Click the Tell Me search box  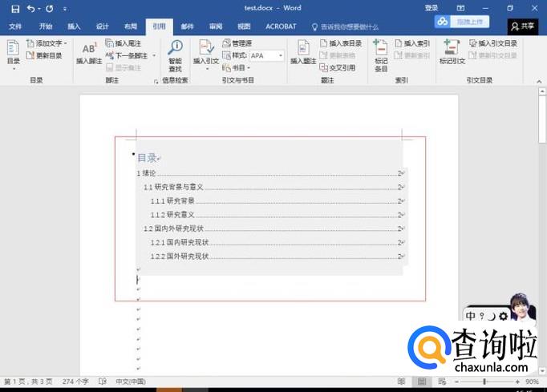click(346, 26)
